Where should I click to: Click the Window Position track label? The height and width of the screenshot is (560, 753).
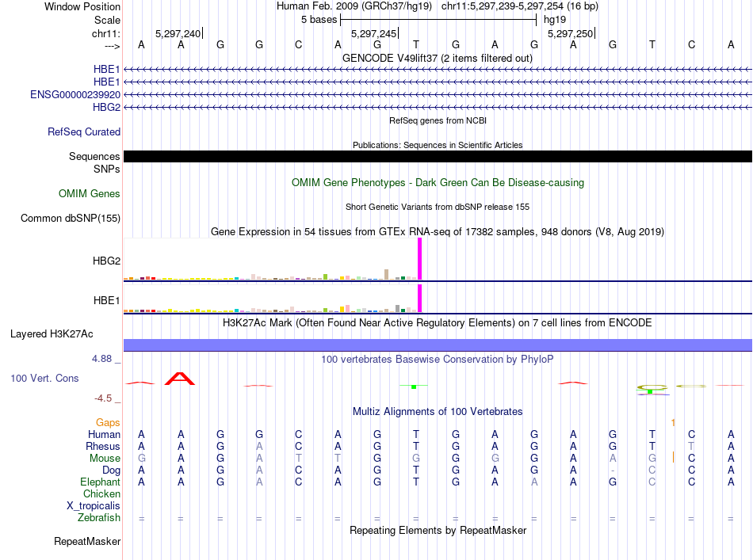pos(82,6)
